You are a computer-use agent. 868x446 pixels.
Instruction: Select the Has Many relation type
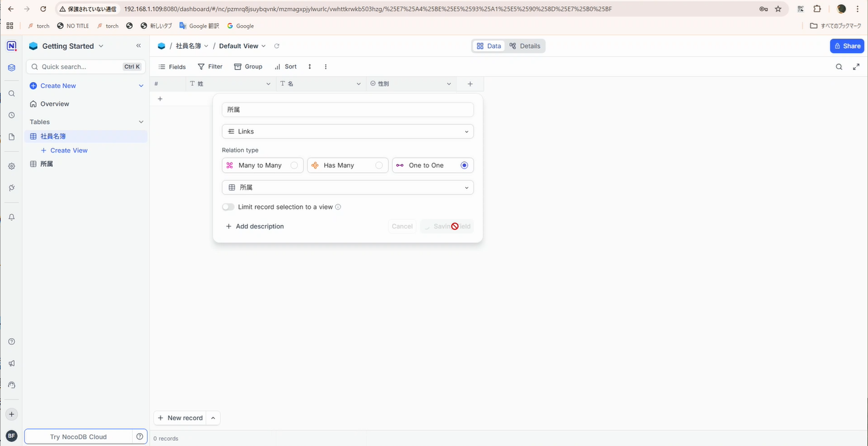click(347, 165)
